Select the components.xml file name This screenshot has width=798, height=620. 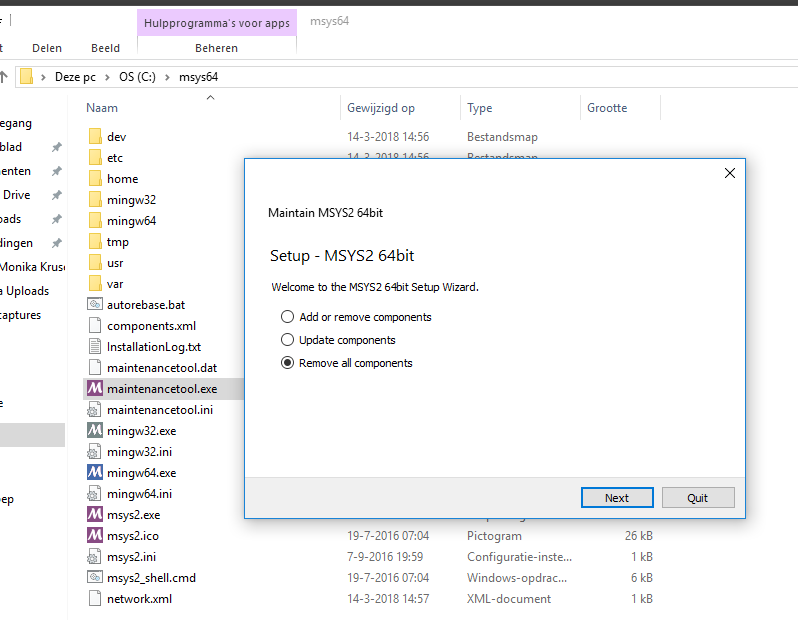click(151, 326)
